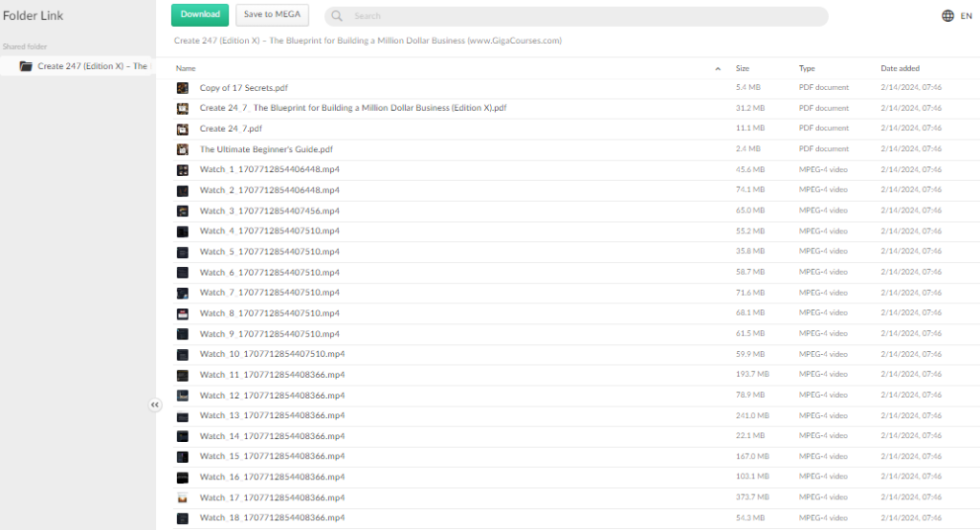Click the video icon for Watch_1 file
This screenshot has width=980, height=530.
click(182, 170)
